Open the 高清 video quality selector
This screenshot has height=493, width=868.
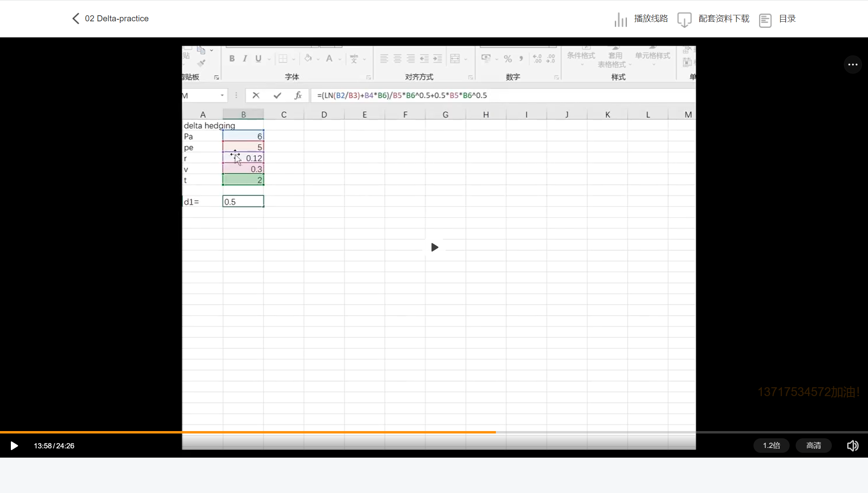pyautogui.click(x=813, y=446)
